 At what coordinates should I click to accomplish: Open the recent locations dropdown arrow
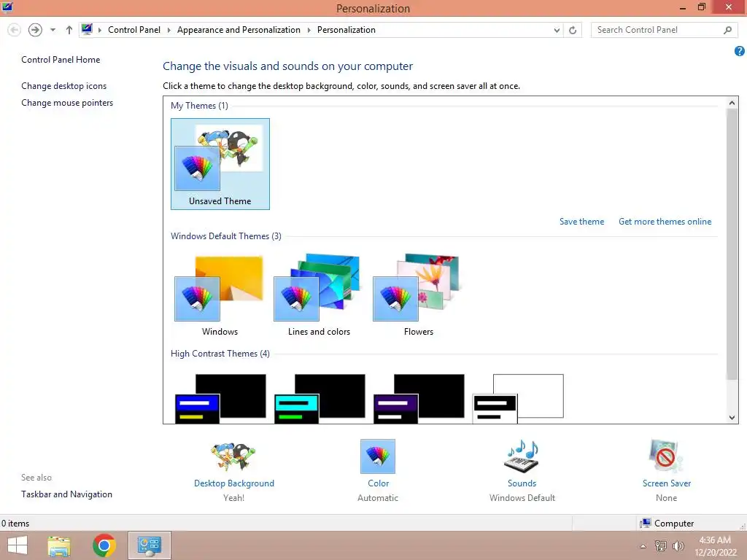tap(53, 30)
